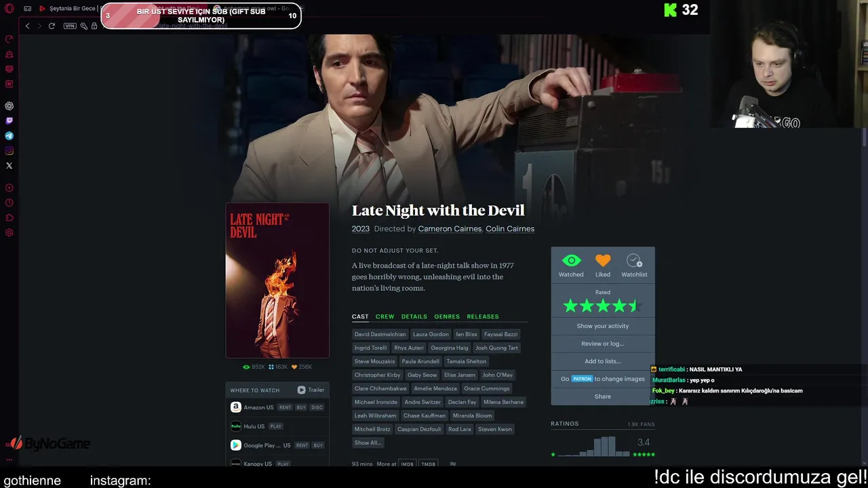Open the Share option
This screenshot has height=488, width=868.
coord(603,396)
